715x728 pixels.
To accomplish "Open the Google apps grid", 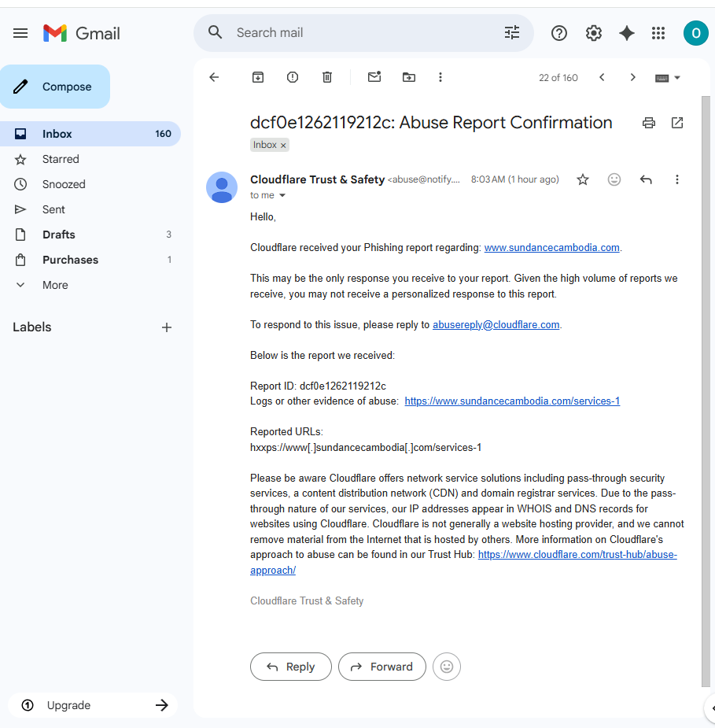I will click(658, 33).
